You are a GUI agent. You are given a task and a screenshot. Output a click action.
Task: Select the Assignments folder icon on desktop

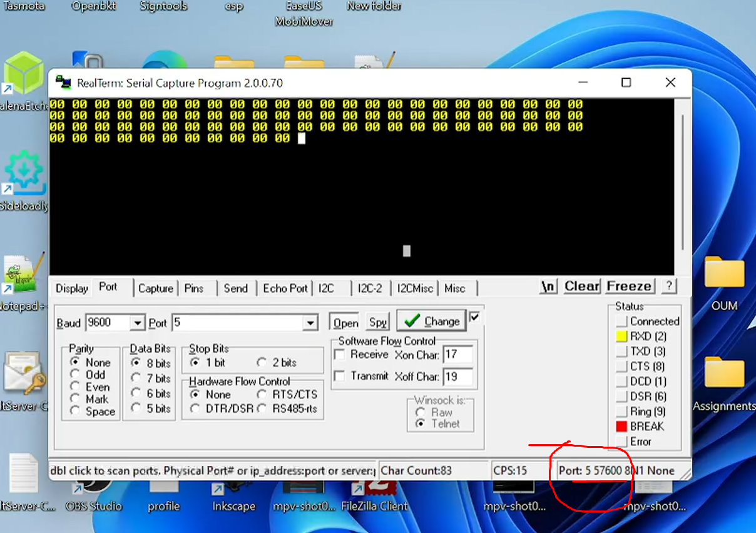pyautogui.click(x=724, y=374)
